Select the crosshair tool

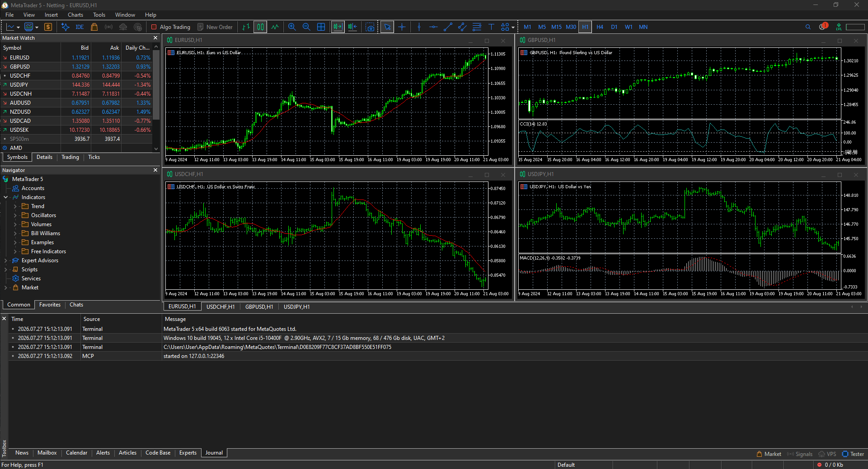(402, 27)
